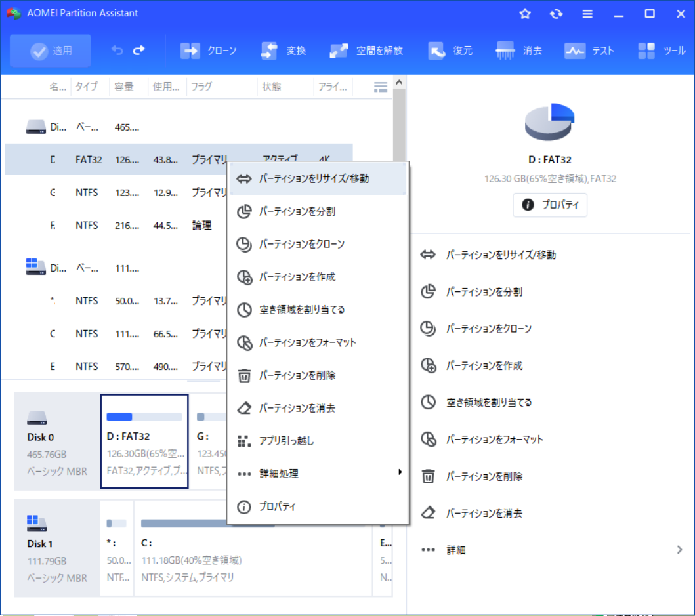Viewport: 695px width, 616px height.
Task: Click scroll up arrow of partition list
Action: [x=399, y=83]
